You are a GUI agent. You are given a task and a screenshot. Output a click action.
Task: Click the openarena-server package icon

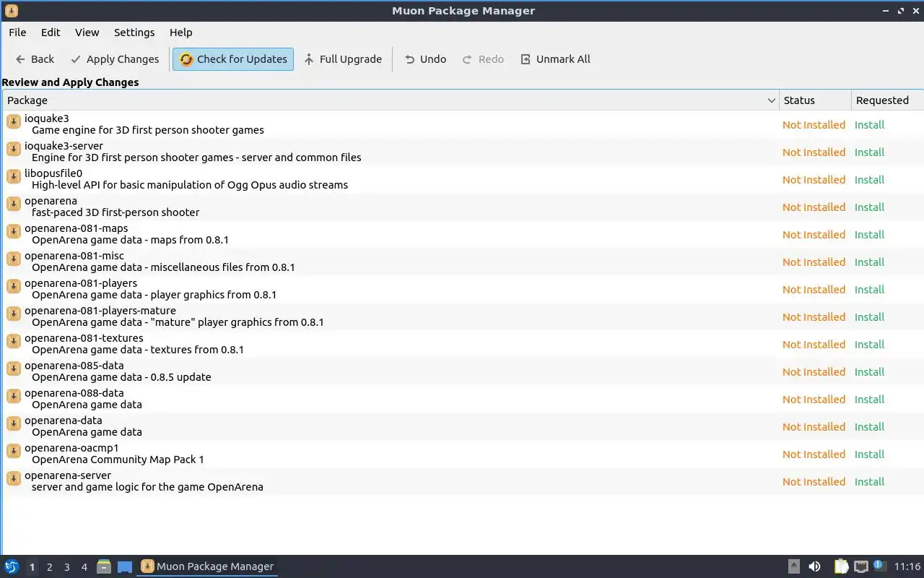13,478
